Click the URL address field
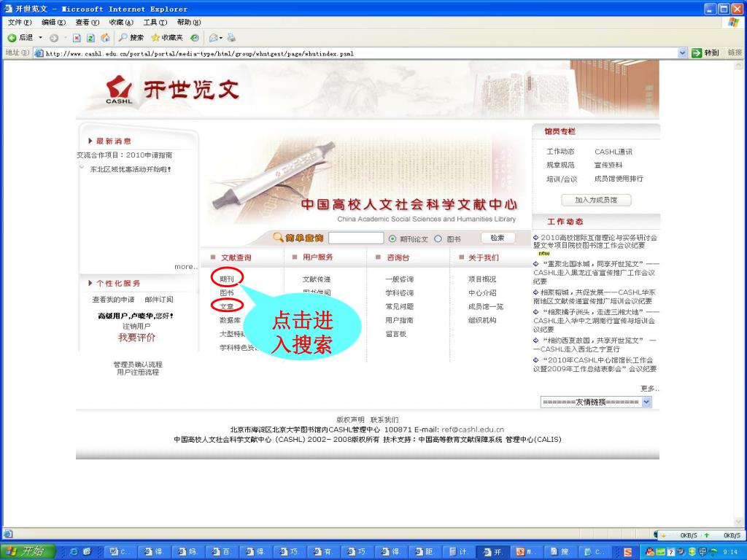Screen dimensions: 747x560 360,53
